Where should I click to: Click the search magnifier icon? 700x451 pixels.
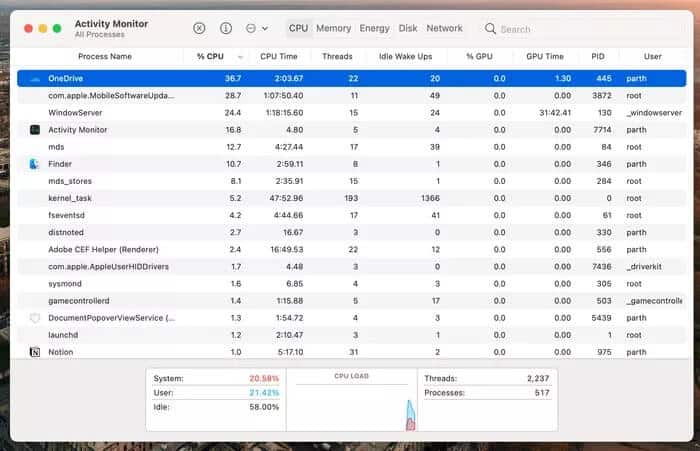tap(490, 29)
